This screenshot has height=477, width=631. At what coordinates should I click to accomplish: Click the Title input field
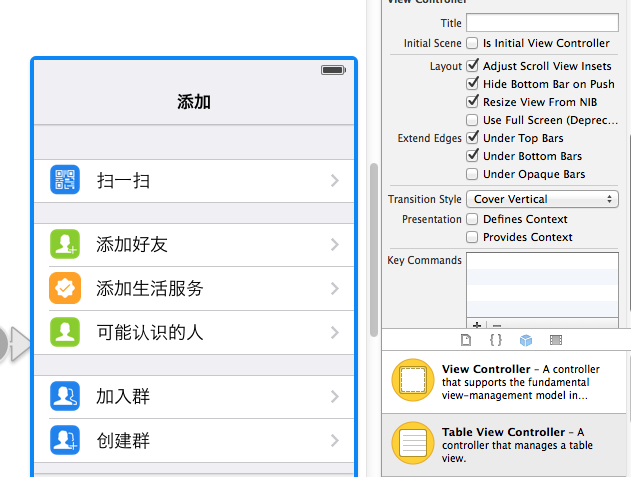pos(542,23)
